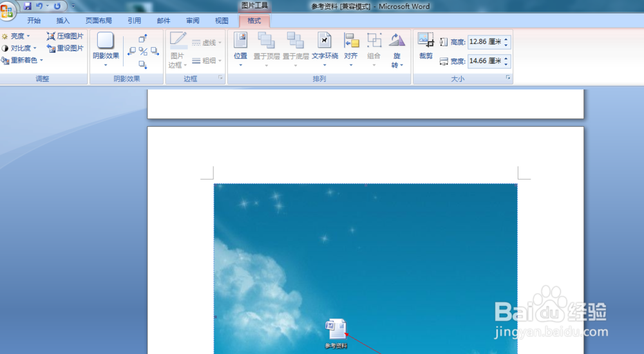Screen dimensions: 644x354
Task: Open the Office button menu
Action: (6, 11)
